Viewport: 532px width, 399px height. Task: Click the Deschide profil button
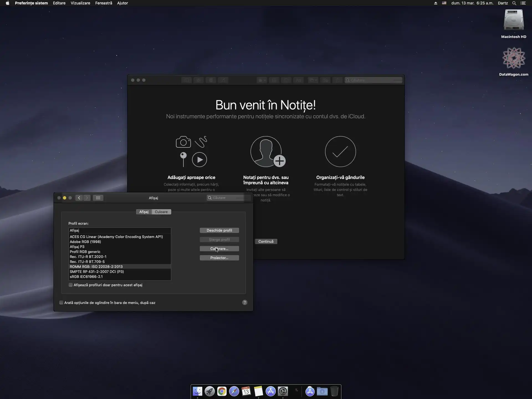coord(219,230)
